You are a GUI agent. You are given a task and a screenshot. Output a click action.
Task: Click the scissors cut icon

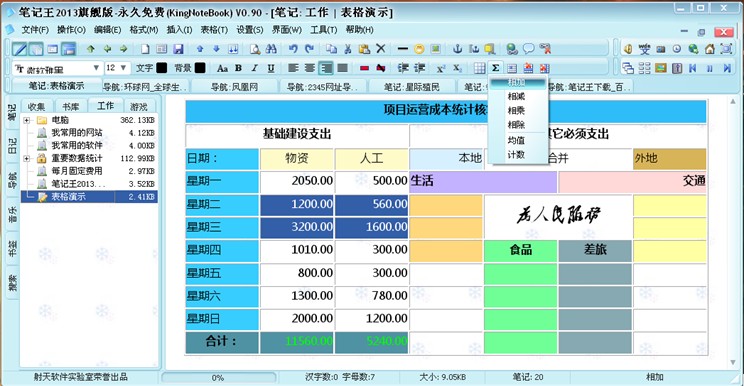point(348,48)
